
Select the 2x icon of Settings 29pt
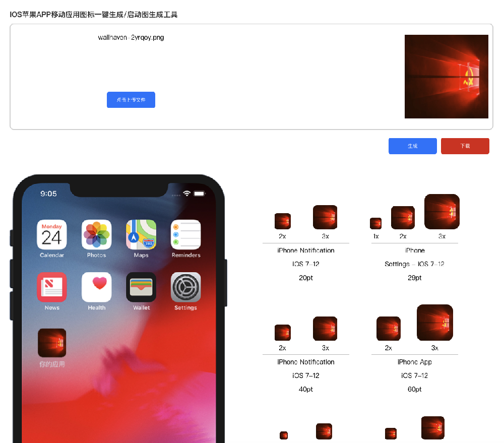click(403, 218)
